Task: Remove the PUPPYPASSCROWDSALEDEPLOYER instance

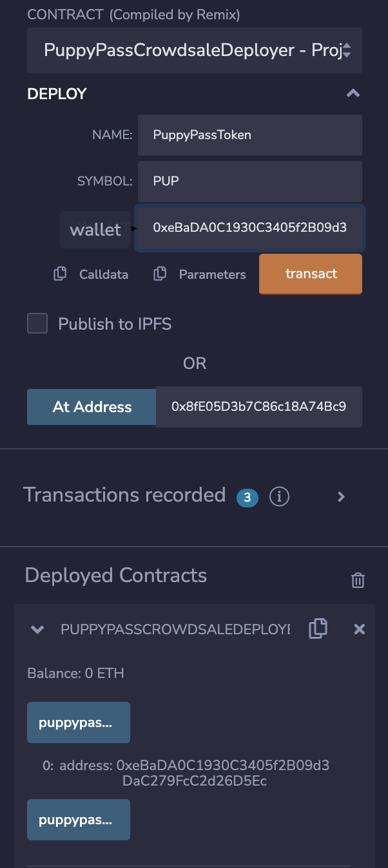Action: [359, 629]
